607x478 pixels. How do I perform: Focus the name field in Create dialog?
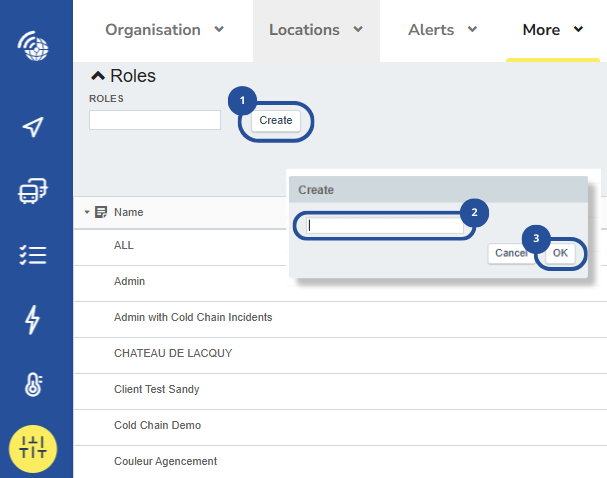[x=384, y=226]
